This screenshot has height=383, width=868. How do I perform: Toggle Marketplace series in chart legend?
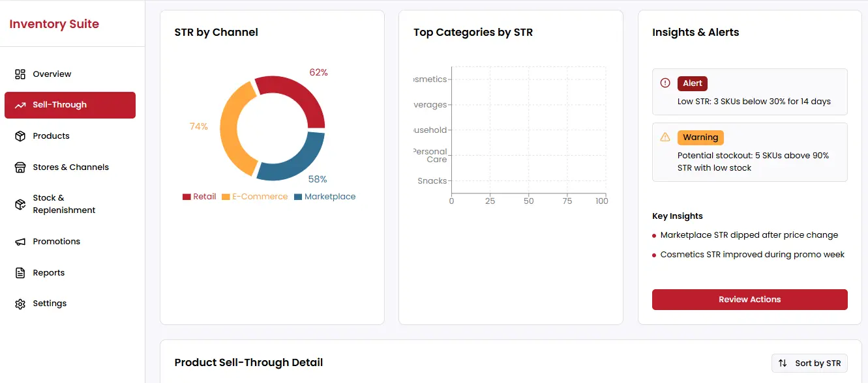[x=325, y=197]
